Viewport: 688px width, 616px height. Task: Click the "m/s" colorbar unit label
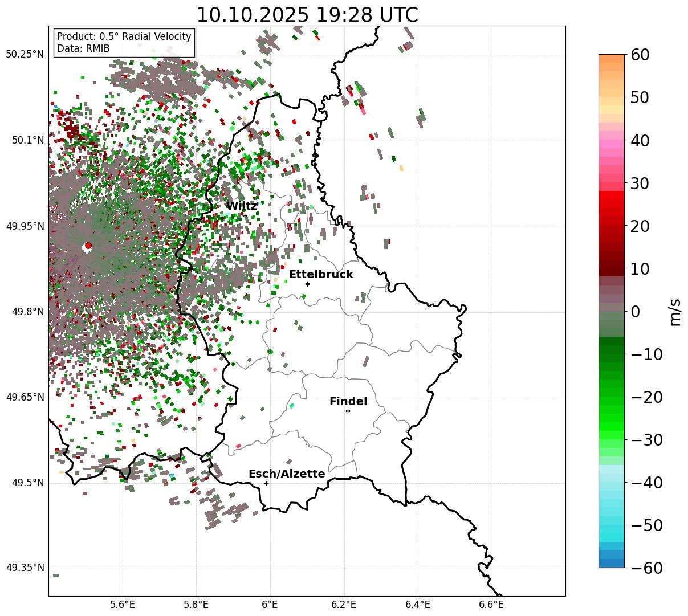click(x=675, y=312)
